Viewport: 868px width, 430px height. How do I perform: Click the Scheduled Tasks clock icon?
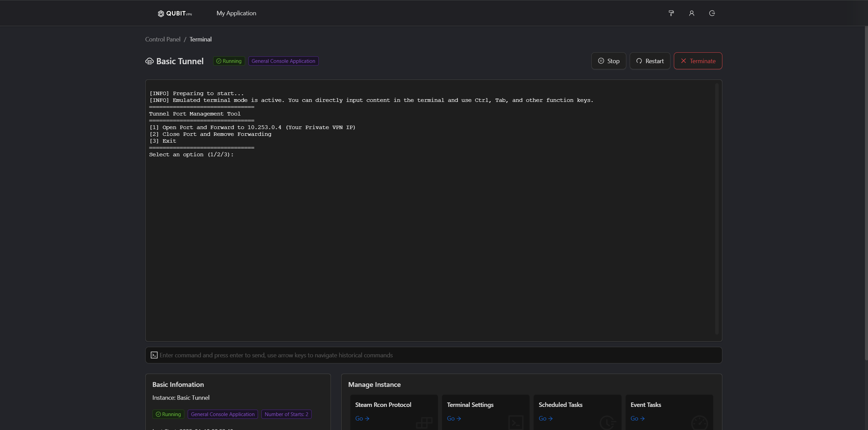pos(607,422)
